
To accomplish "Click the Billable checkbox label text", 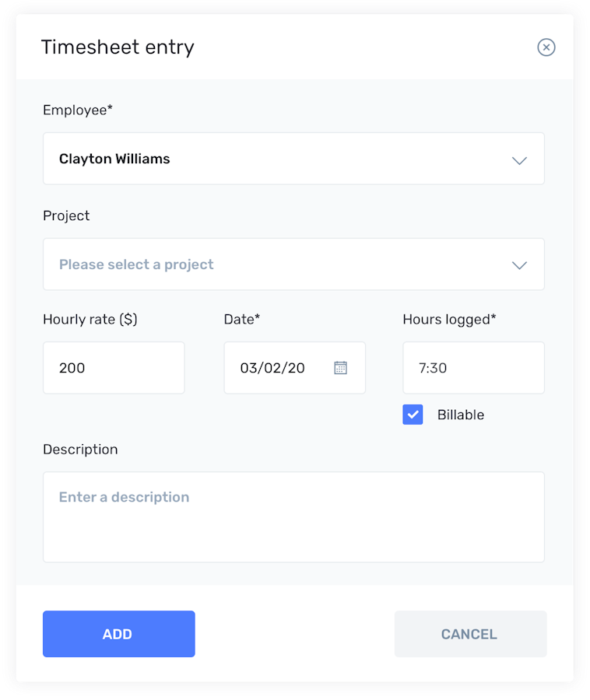I will pyautogui.click(x=460, y=415).
